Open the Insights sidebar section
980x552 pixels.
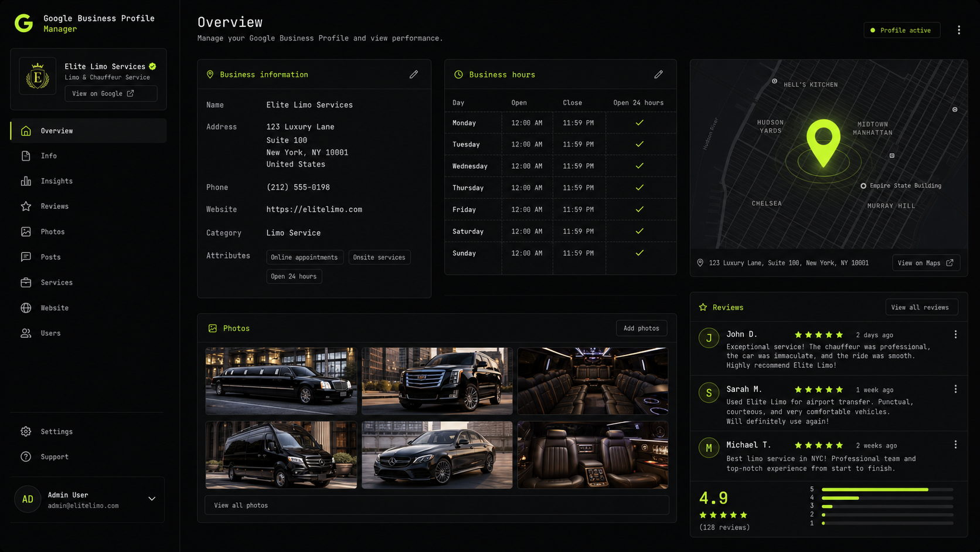click(89, 181)
